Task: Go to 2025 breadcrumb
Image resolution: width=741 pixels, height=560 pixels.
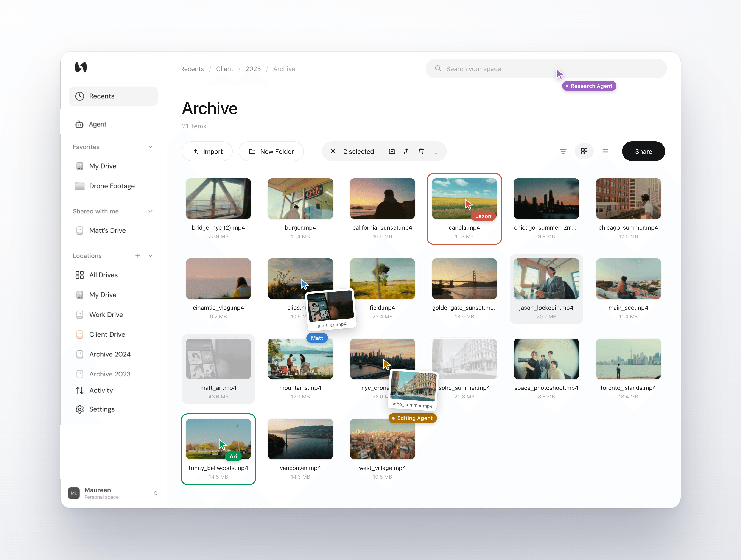Action: pos(253,69)
